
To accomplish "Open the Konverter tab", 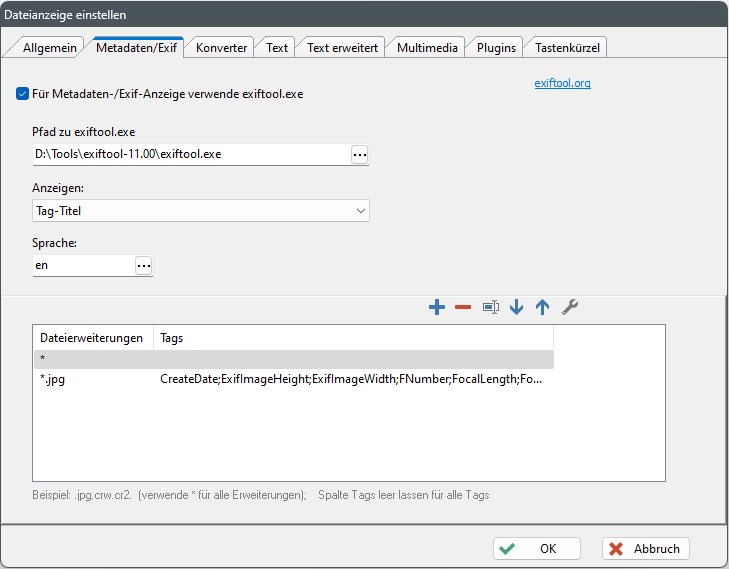I will pyautogui.click(x=221, y=47).
